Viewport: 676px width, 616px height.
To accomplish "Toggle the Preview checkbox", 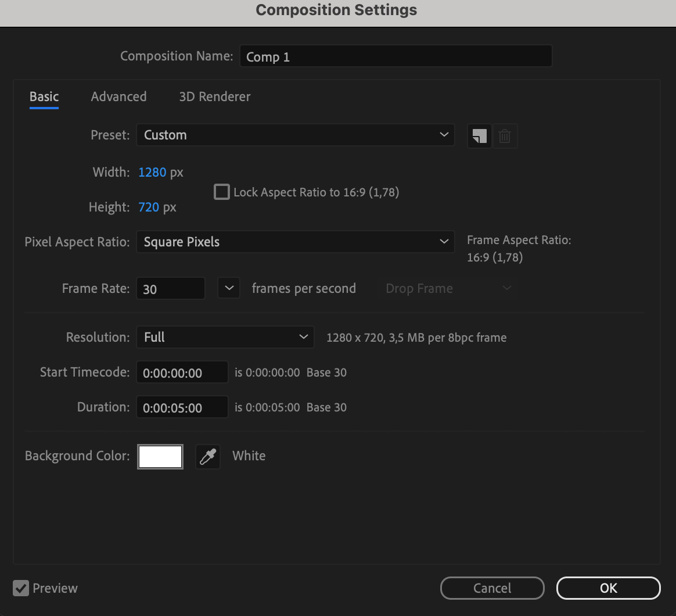I will pos(21,588).
